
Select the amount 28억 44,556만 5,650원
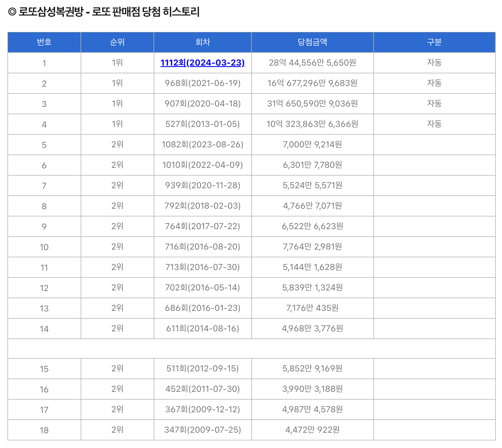(312, 63)
